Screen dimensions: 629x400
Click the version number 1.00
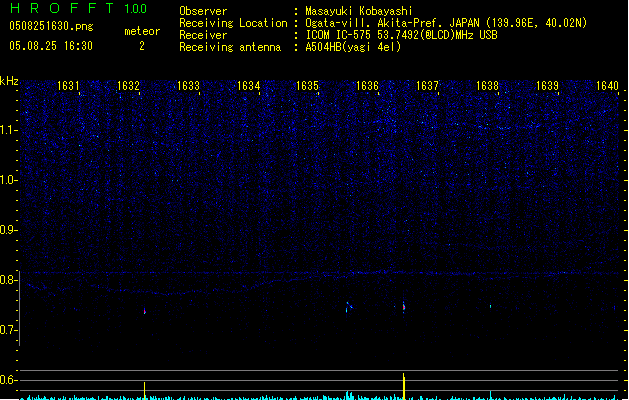pos(135,8)
